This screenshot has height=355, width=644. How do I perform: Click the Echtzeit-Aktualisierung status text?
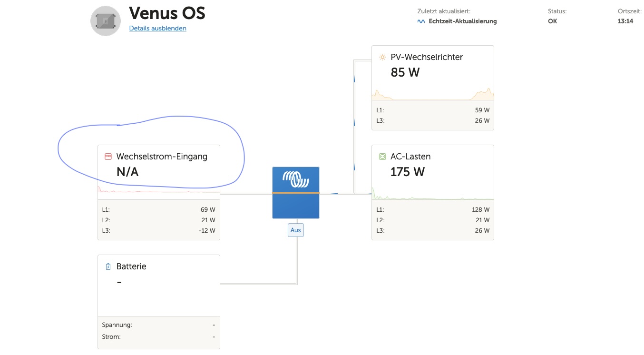463,21
